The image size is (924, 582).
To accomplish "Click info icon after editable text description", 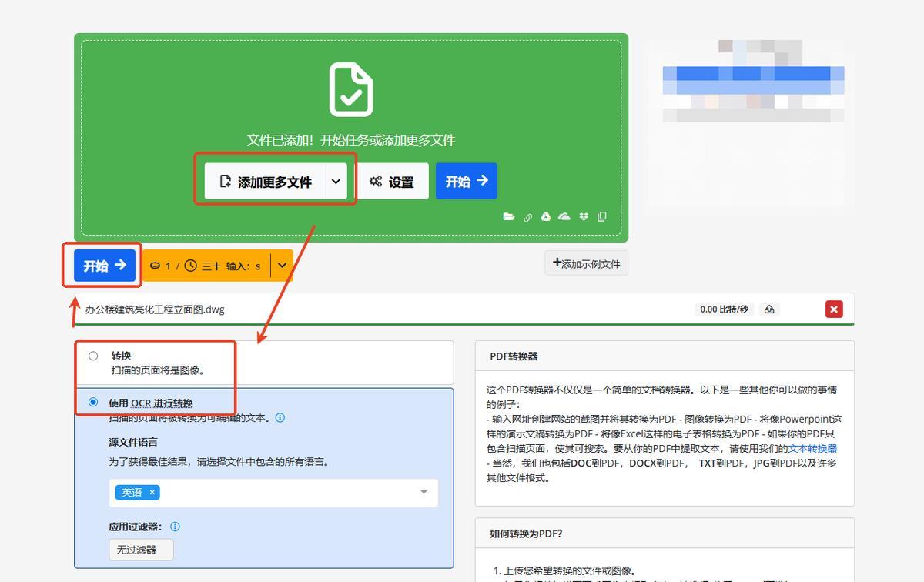I will 280,418.
